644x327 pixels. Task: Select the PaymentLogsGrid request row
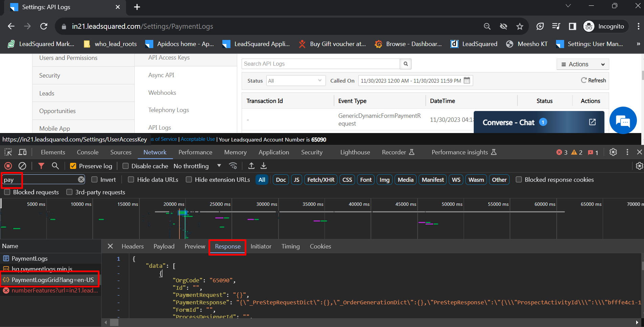(52, 280)
